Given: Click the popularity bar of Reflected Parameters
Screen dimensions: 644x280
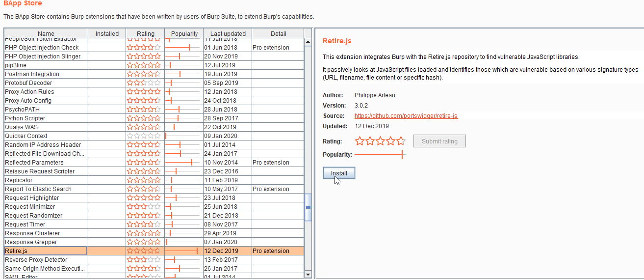Looking at the screenshot, I should pos(183,163).
